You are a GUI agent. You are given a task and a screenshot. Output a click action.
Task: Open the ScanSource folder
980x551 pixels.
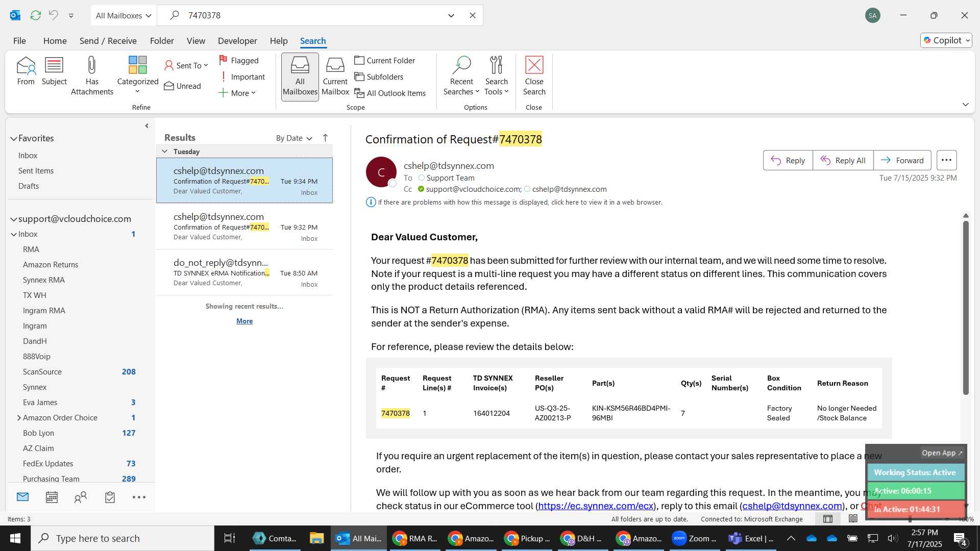[42, 371]
